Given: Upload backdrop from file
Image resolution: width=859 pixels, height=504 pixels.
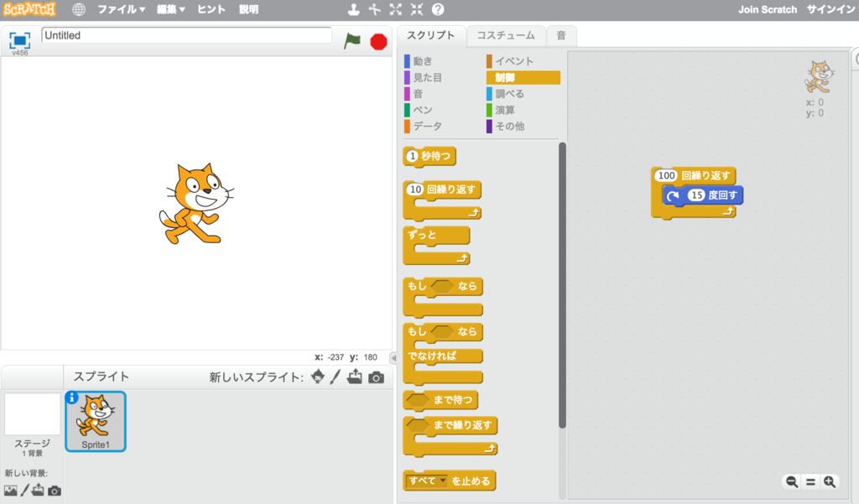Looking at the screenshot, I should (38, 490).
